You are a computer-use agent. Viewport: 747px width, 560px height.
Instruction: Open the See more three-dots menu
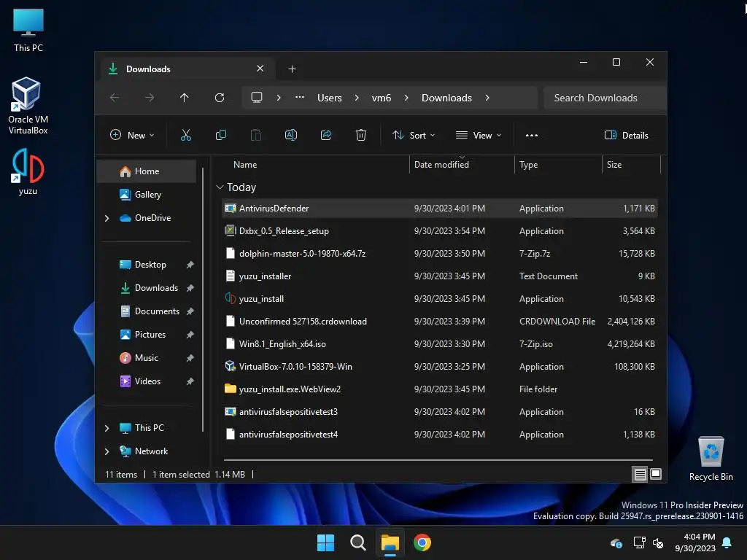tap(532, 135)
